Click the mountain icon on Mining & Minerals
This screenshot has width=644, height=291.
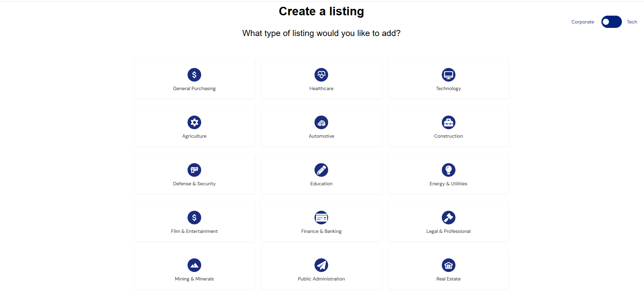[x=194, y=265]
